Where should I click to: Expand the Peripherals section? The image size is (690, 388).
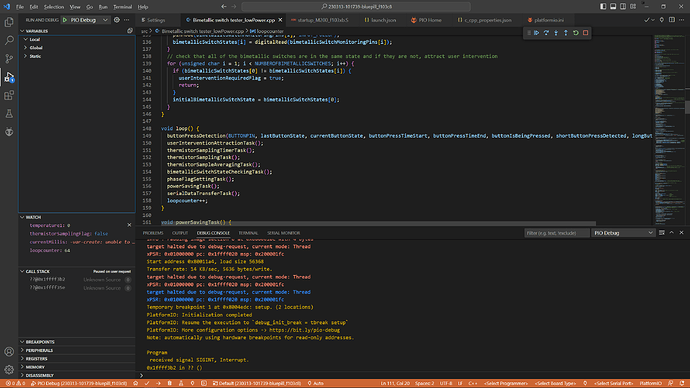click(39, 350)
